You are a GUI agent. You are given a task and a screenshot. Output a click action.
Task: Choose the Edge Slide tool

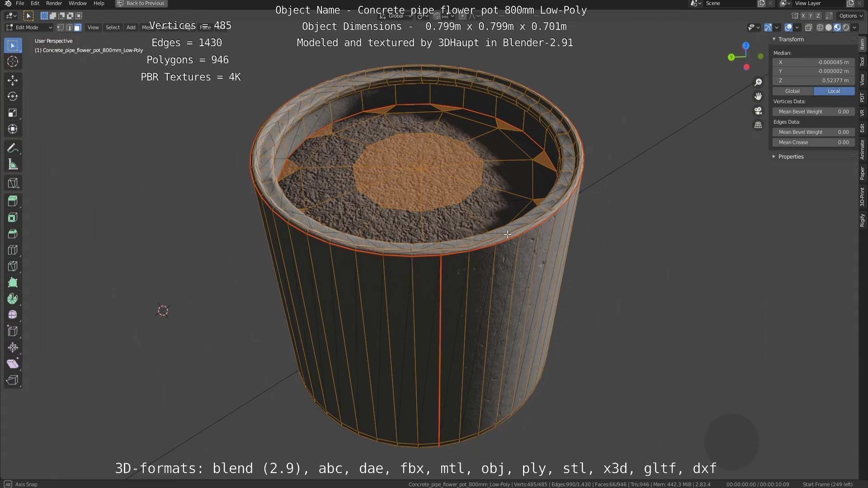(13, 331)
